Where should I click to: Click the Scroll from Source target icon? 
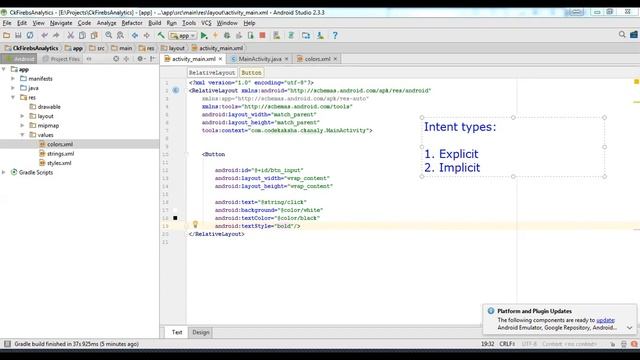click(116, 59)
